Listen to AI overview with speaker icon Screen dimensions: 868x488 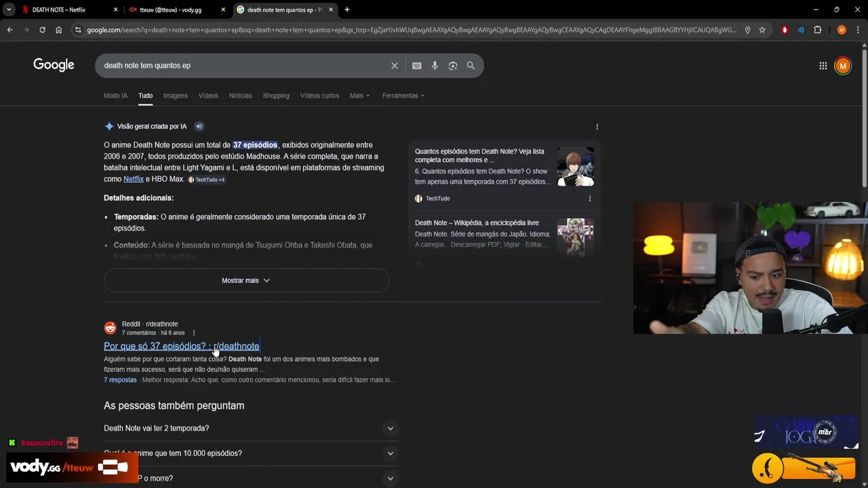199,126
